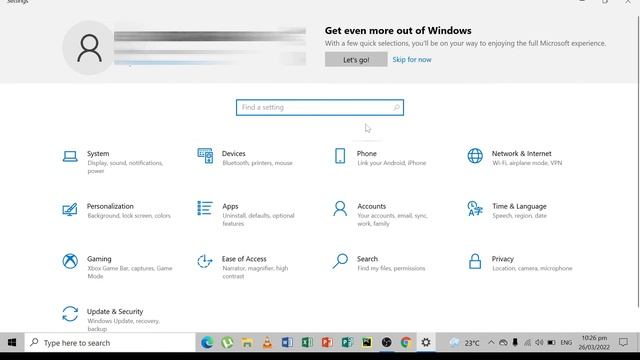Click the taskbar Type here to search box
The width and height of the screenshot is (640, 360).
110,342
